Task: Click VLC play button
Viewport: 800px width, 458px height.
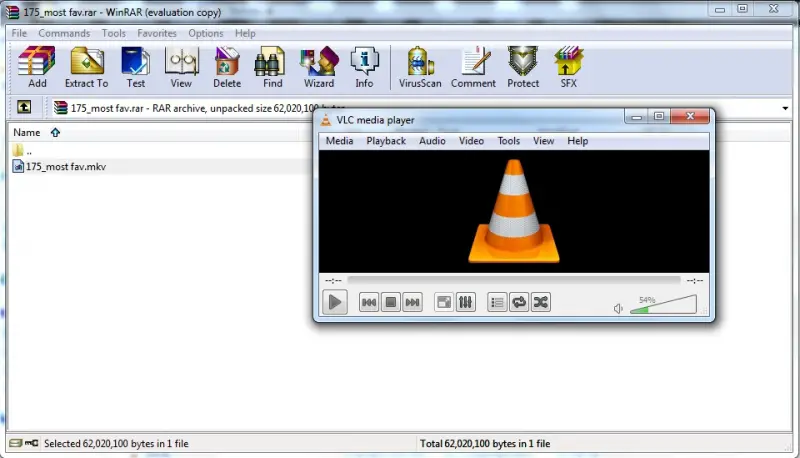Action: tap(335, 302)
